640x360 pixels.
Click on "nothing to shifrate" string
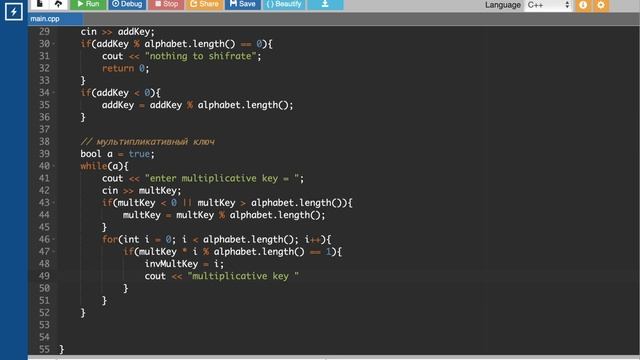(x=200, y=56)
